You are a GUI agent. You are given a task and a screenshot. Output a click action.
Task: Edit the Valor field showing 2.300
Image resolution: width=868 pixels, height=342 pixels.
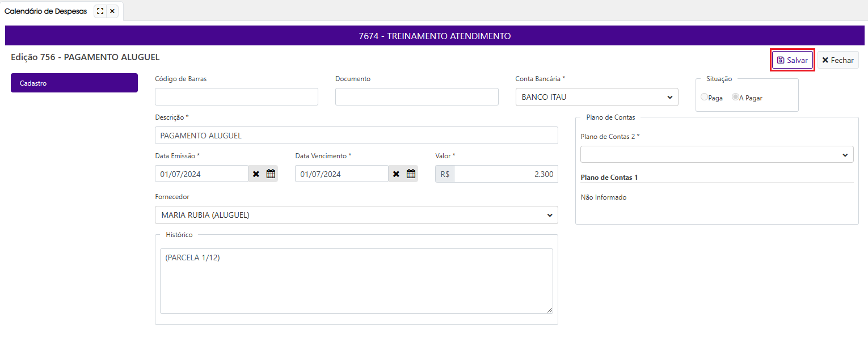(x=506, y=174)
